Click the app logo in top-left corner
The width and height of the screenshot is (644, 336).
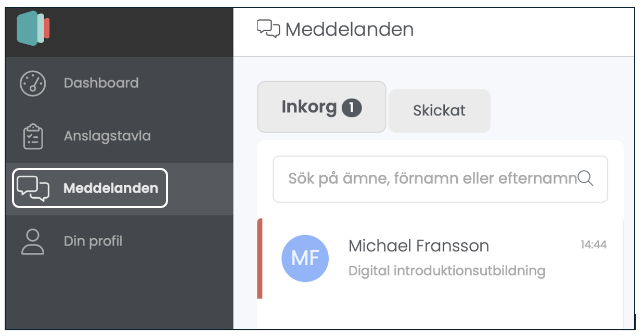coord(33,28)
